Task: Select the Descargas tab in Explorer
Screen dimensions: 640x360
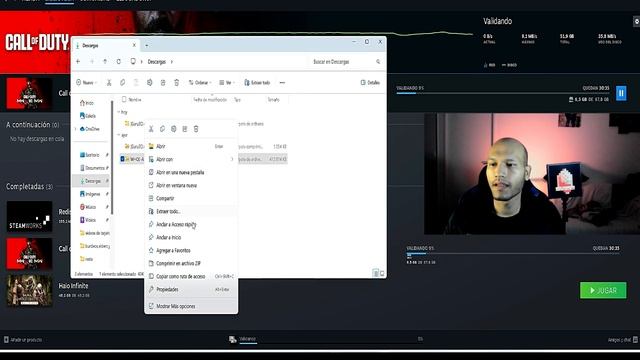Action: 105,45
